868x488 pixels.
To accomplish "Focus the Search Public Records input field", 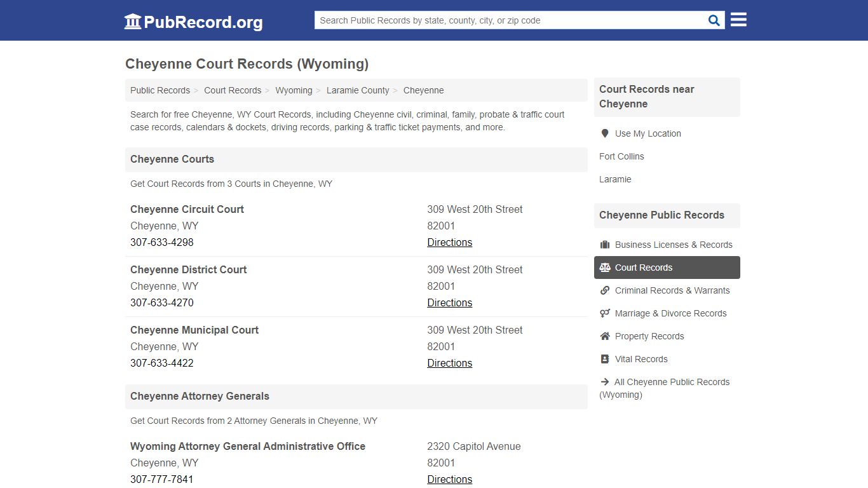I will (x=512, y=20).
